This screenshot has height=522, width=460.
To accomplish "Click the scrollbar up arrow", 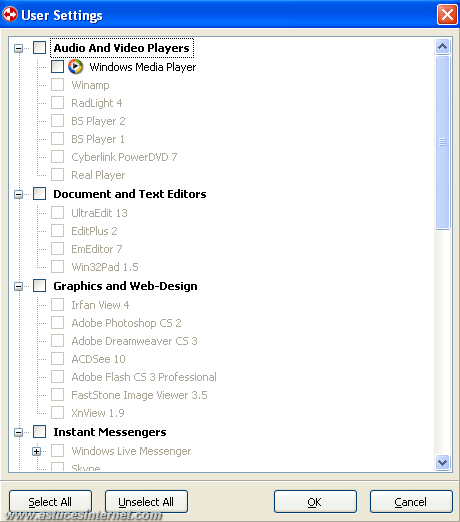I will pyautogui.click(x=442, y=46).
